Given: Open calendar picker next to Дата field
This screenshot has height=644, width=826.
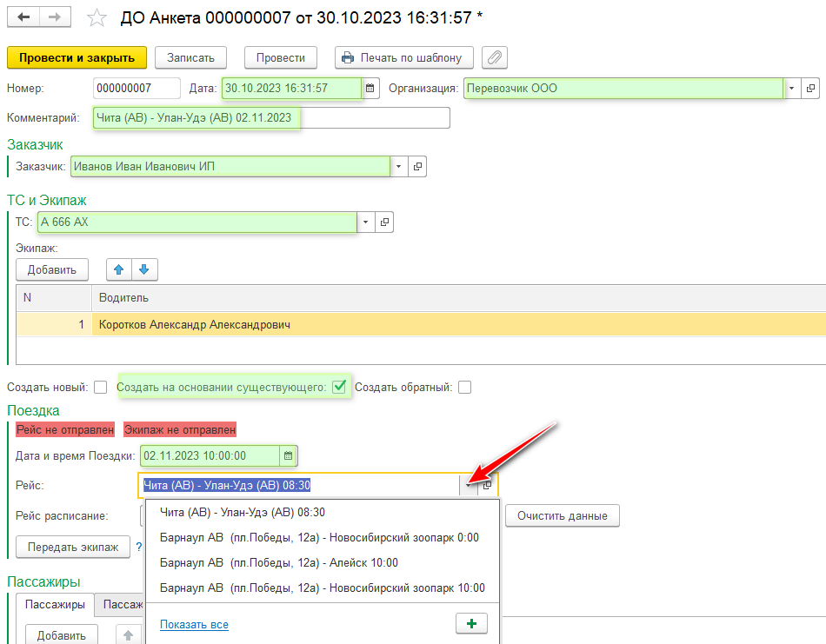Looking at the screenshot, I should (x=370, y=89).
